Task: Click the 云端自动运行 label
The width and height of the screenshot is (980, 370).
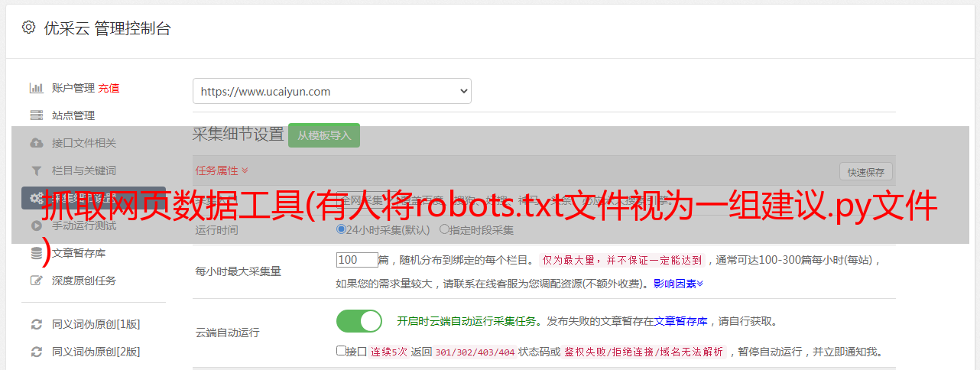Action: coord(228,333)
